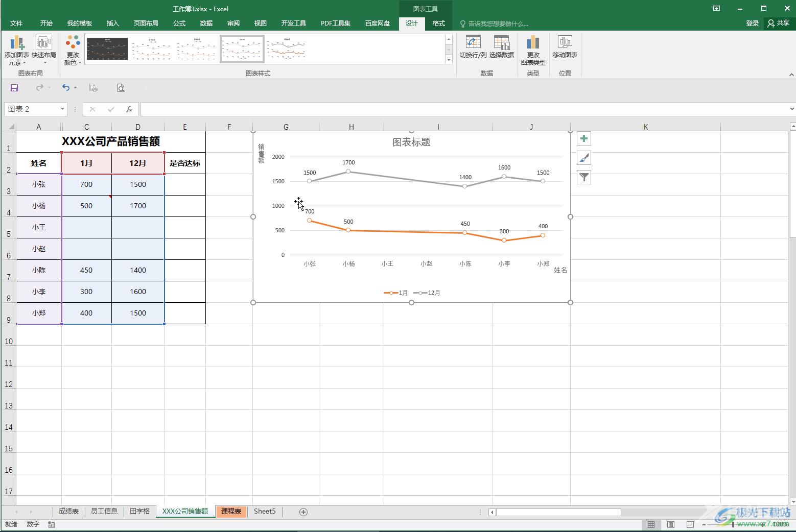The image size is (796, 532).
Task: Add a new sheet with the plus button
Action: [303, 512]
